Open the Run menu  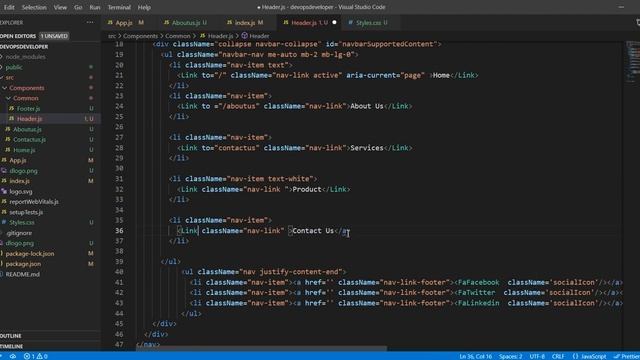pyautogui.click(x=95, y=7)
